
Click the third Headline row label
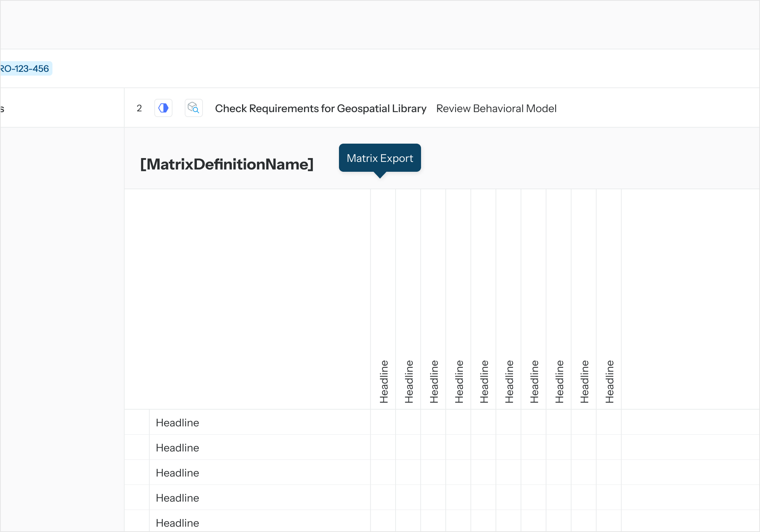[x=177, y=473]
